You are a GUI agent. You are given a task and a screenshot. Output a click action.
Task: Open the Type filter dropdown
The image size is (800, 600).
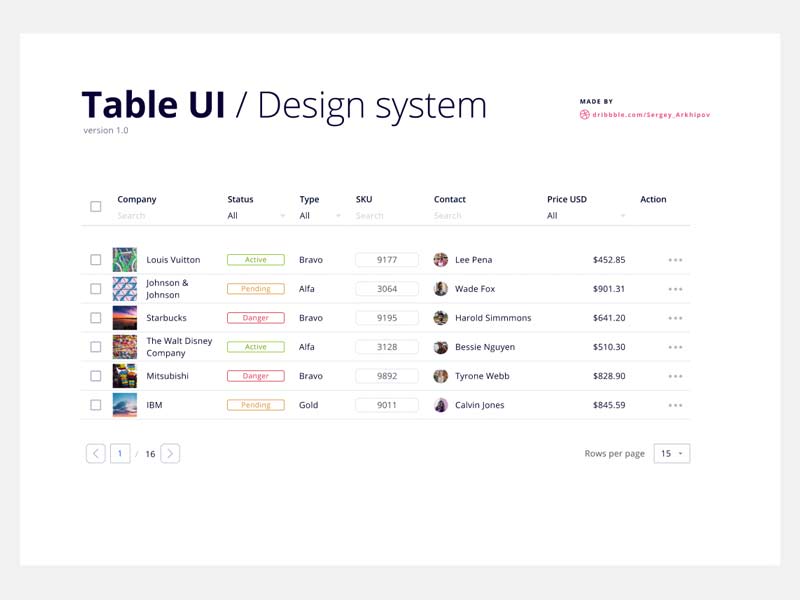[x=320, y=216]
